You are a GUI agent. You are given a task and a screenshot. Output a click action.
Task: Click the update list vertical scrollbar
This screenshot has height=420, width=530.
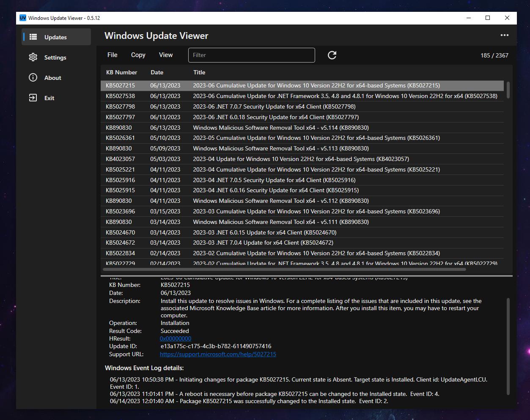[x=508, y=90]
